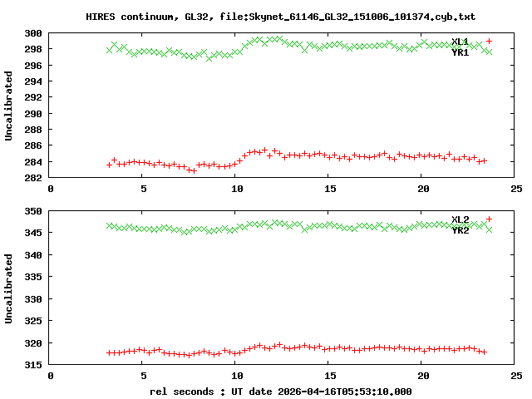
Task: Click the green cross marker beside YR2
Action: [x=489, y=229]
